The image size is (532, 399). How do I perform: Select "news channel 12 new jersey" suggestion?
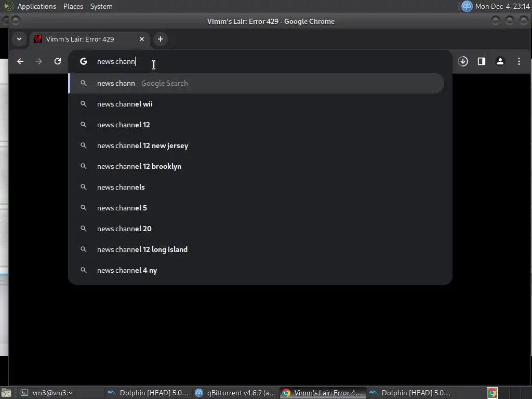tap(257, 145)
